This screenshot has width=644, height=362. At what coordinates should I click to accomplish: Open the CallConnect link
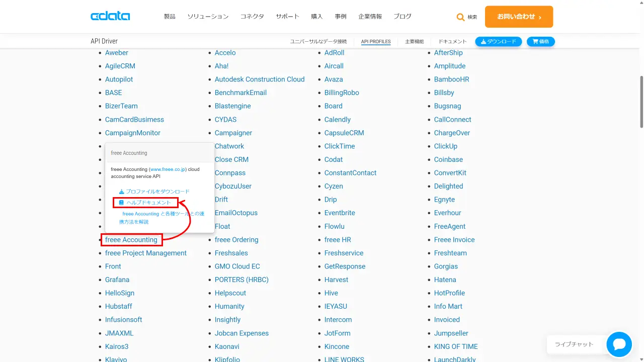click(453, 120)
